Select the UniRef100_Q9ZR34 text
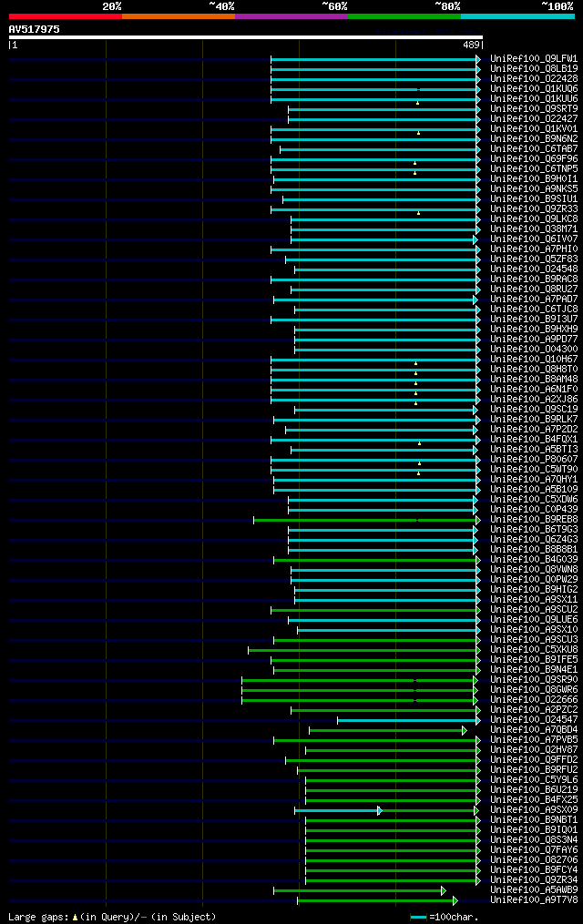Image resolution: width=583 pixels, height=924 pixels. click(534, 880)
